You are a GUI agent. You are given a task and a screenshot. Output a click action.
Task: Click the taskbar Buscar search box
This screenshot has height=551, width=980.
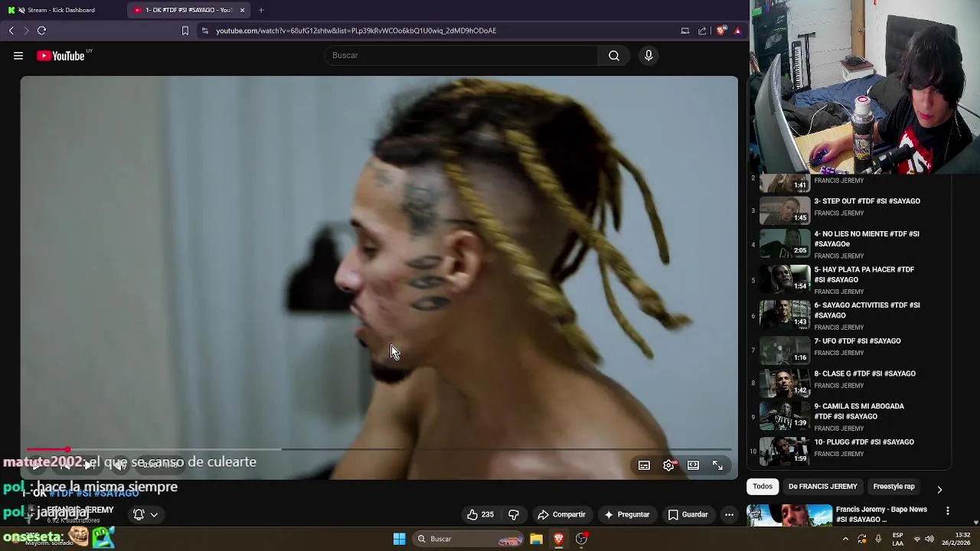coord(469,539)
